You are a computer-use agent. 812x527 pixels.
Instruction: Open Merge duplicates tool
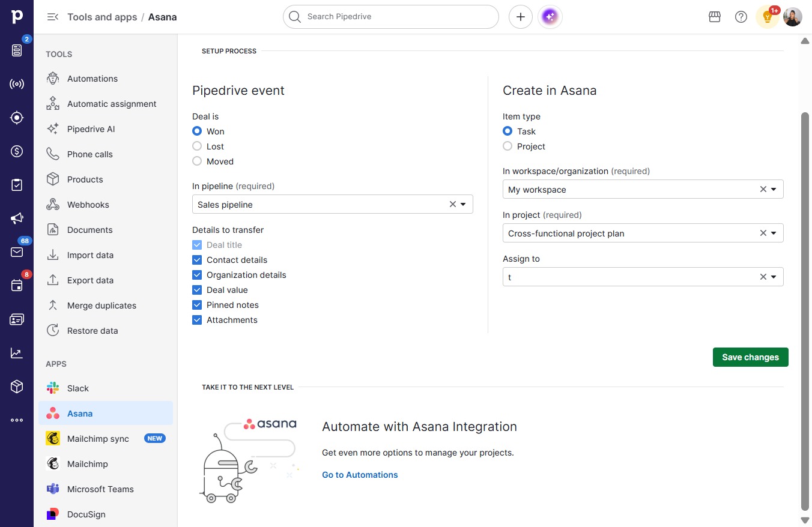(106, 306)
